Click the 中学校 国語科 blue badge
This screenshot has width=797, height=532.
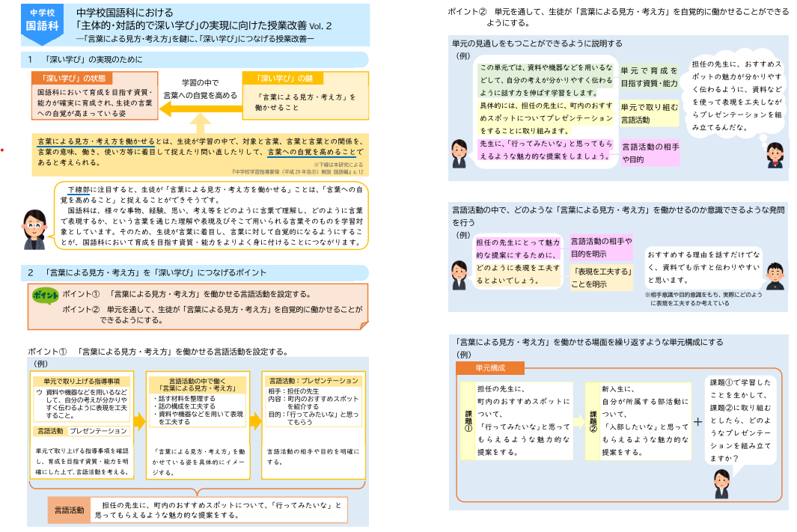tap(43, 20)
